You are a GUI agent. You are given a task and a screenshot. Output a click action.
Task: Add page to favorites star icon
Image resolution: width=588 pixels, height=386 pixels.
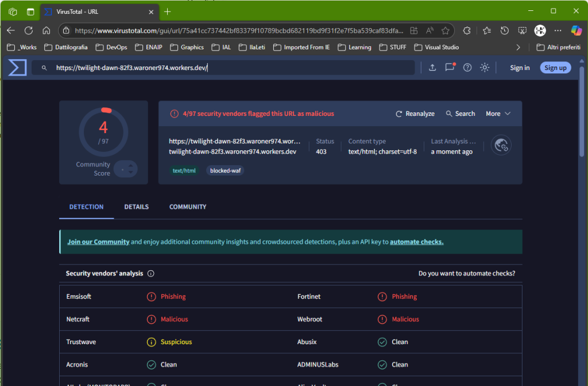click(x=445, y=31)
